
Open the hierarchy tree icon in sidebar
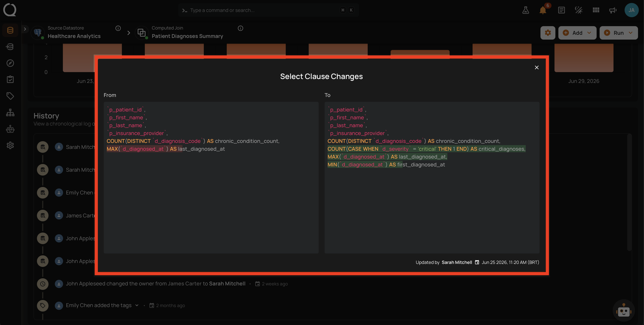(10, 112)
